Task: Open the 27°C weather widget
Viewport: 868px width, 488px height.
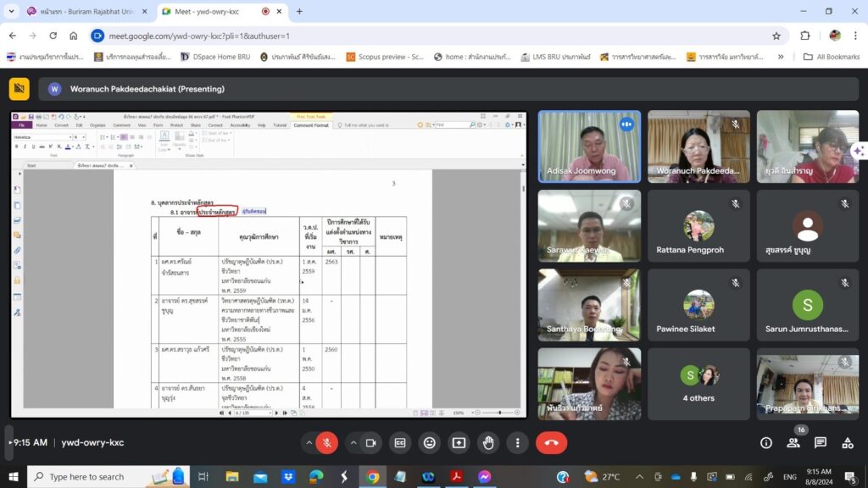Action: pos(603,476)
